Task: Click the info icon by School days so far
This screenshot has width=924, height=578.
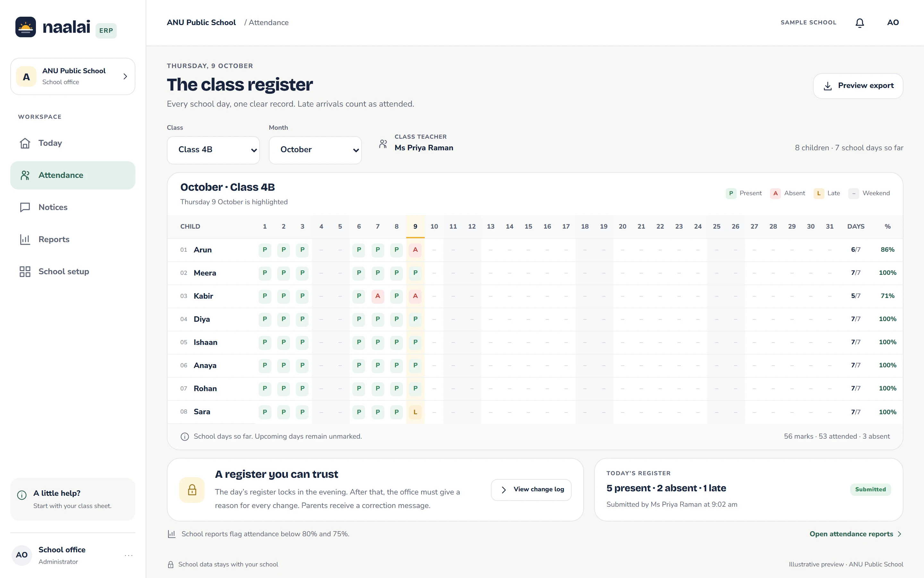Action: click(x=185, y=437)
